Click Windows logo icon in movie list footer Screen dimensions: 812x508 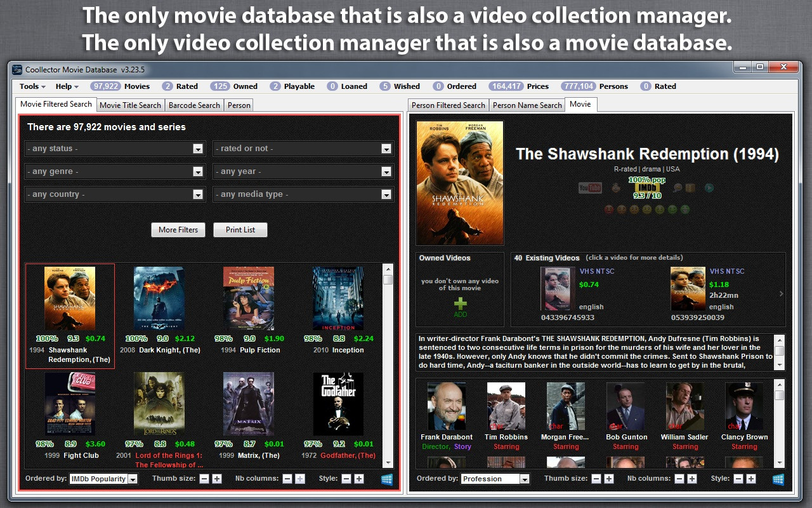coord(387,479)
